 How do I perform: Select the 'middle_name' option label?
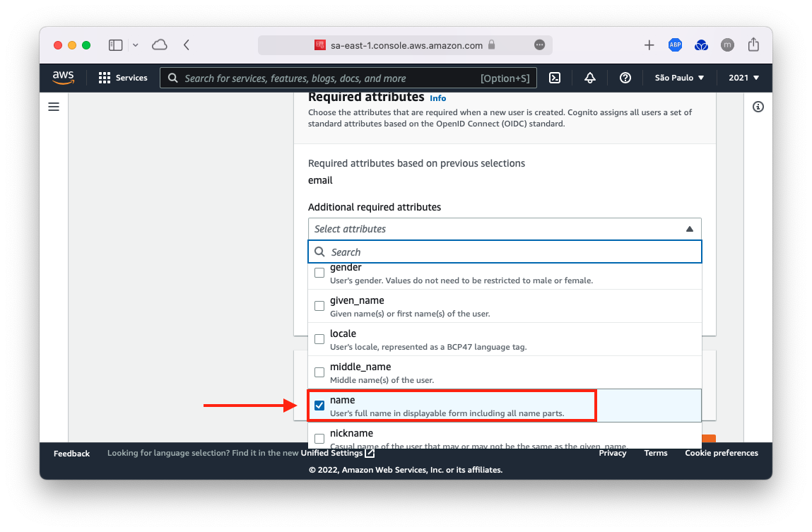point(360,367)
